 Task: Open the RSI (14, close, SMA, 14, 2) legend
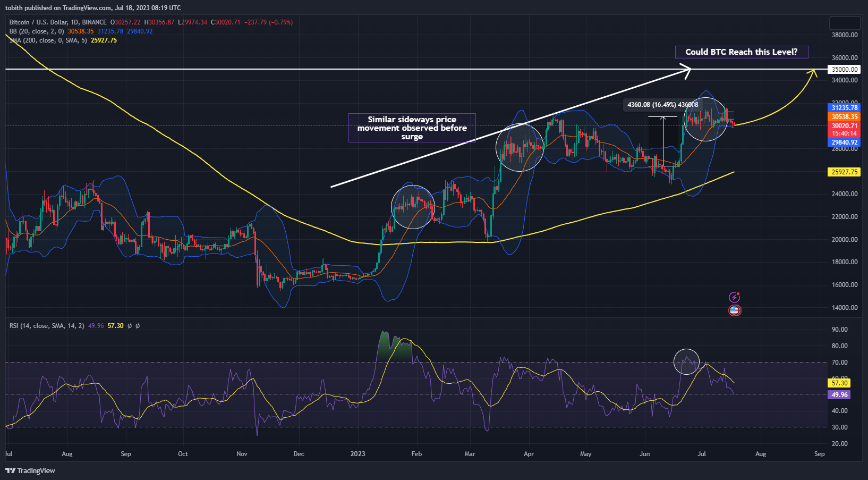(47, 326)
